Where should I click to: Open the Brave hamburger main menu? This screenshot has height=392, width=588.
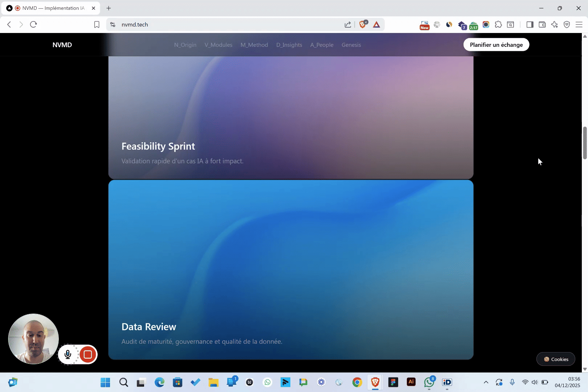coord(579,24)
